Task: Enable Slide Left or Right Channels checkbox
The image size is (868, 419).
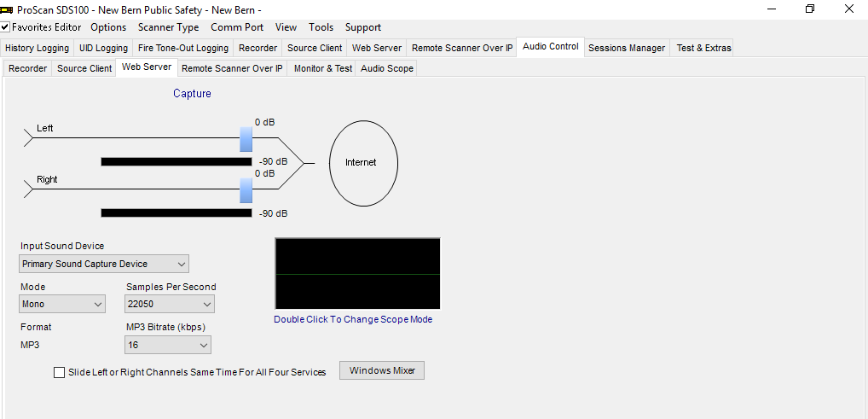Action: click(59, 372)
